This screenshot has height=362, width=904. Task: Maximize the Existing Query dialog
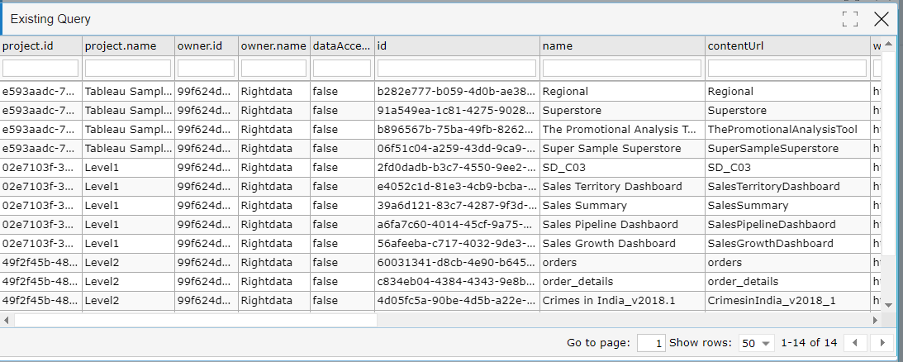(x=850, y=19)
